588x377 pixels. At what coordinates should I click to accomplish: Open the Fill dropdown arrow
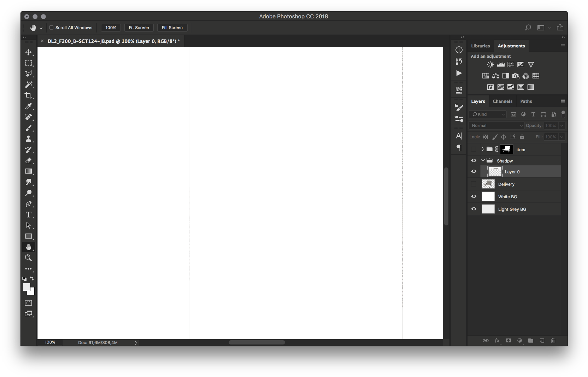pyautogui.click(x=562, y=137)
